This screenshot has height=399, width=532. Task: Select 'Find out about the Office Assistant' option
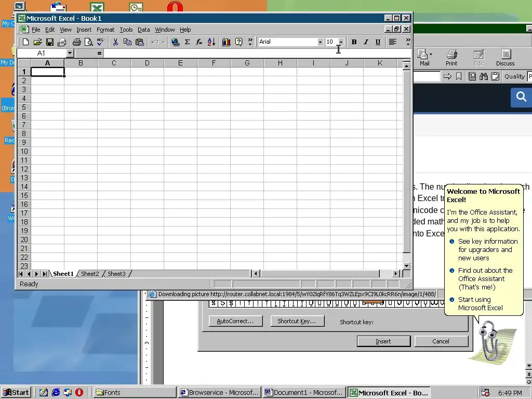tap(481, 279)
